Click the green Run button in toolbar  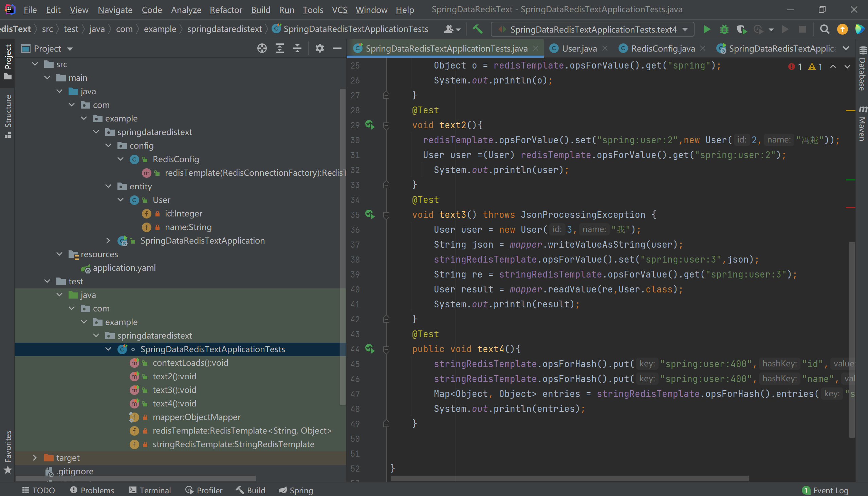[707, 29]
